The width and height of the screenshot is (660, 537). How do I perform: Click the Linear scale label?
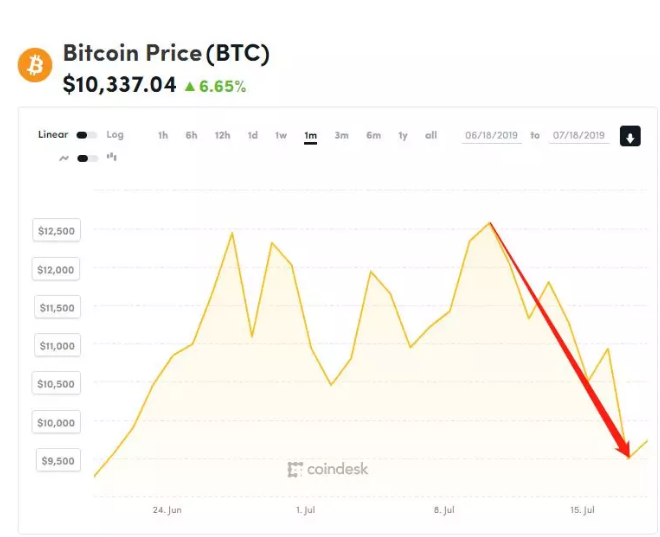coord(53,135)
